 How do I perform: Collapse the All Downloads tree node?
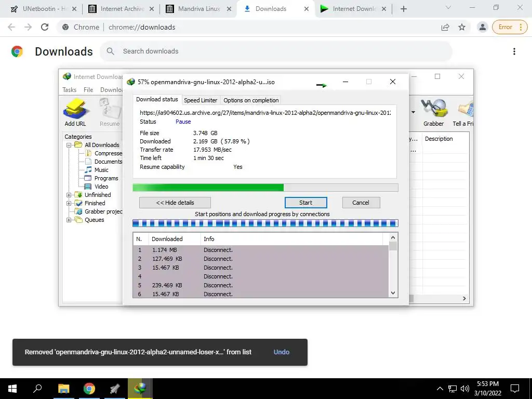point(69,145)
